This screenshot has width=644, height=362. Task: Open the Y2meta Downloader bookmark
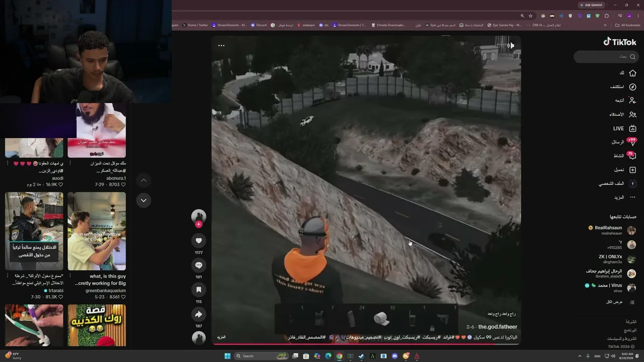(388, 25)
